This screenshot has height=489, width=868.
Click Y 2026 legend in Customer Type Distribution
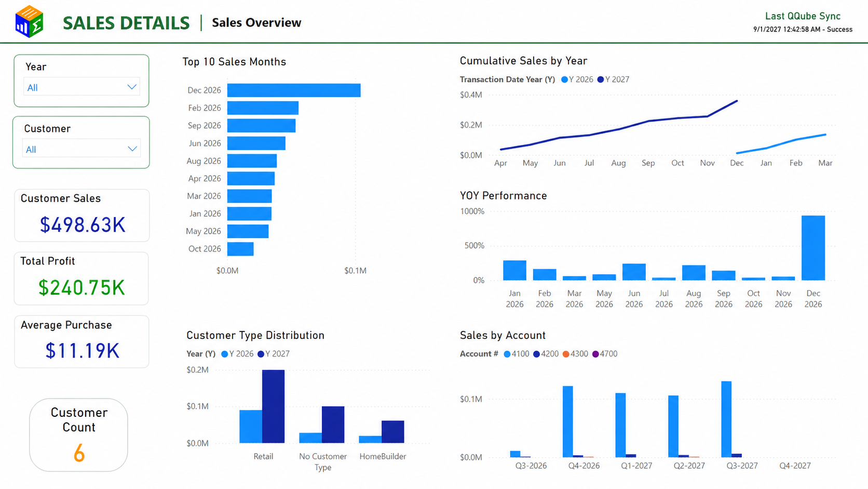click(x=238, y=354)
